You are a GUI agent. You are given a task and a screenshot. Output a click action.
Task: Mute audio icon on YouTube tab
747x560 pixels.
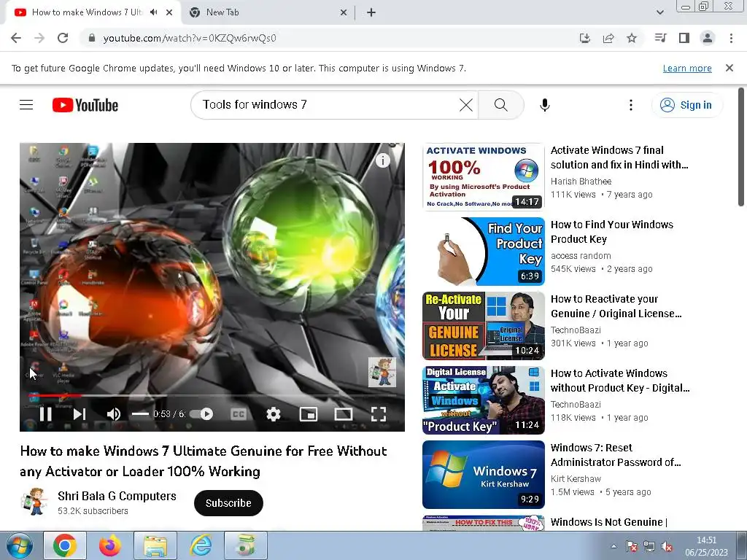153,12
